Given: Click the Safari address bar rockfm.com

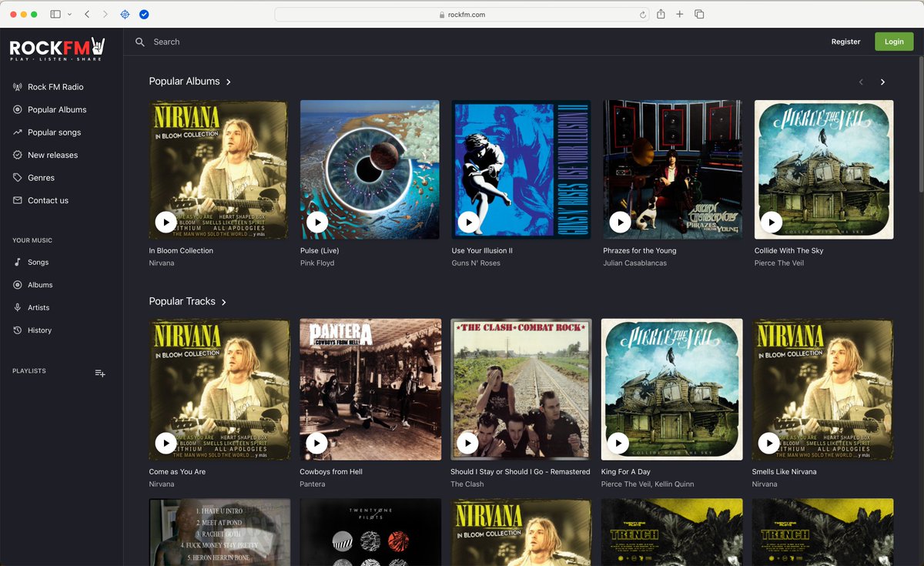Looking at the screenshot, I should (462, 14).
